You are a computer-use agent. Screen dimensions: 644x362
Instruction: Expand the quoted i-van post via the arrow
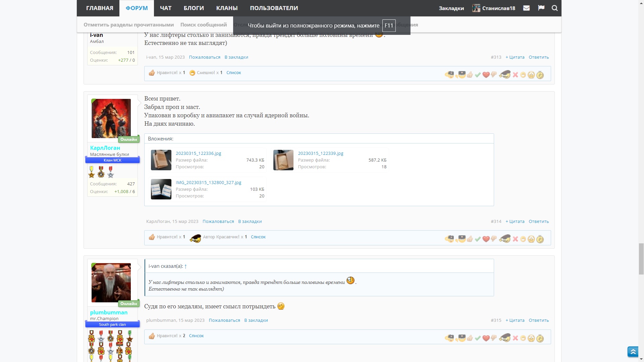[x=185, y=266]
